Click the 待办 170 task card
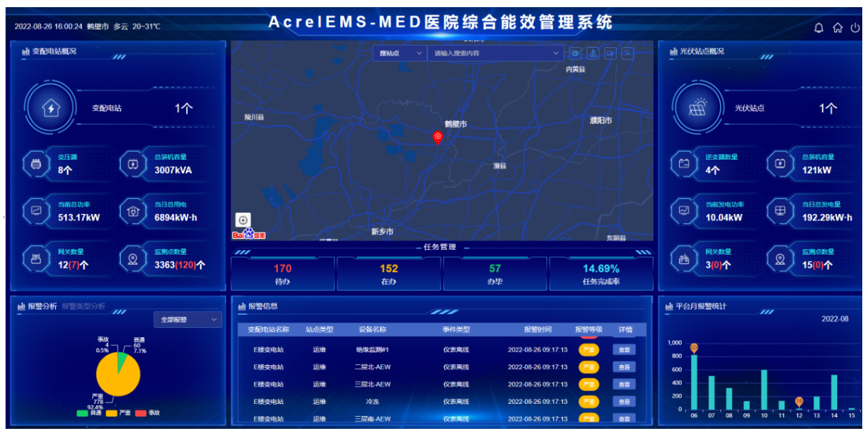The height and width of the screenshot is (436, 868). pyautogui.click(x=283, y=274)
